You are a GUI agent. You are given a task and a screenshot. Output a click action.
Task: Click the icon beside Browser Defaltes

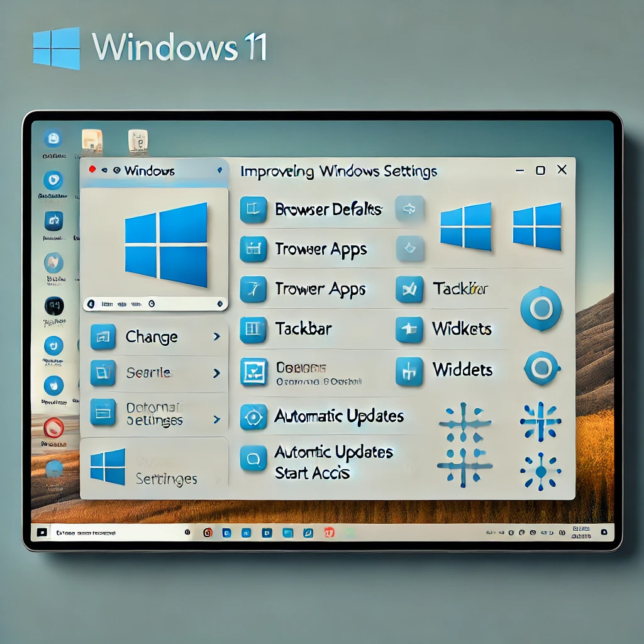click(x=253, y=209)
